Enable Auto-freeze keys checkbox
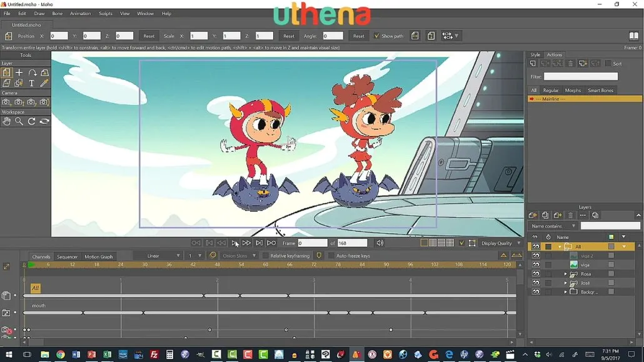644x362 pixels. (x=331, y=256)
